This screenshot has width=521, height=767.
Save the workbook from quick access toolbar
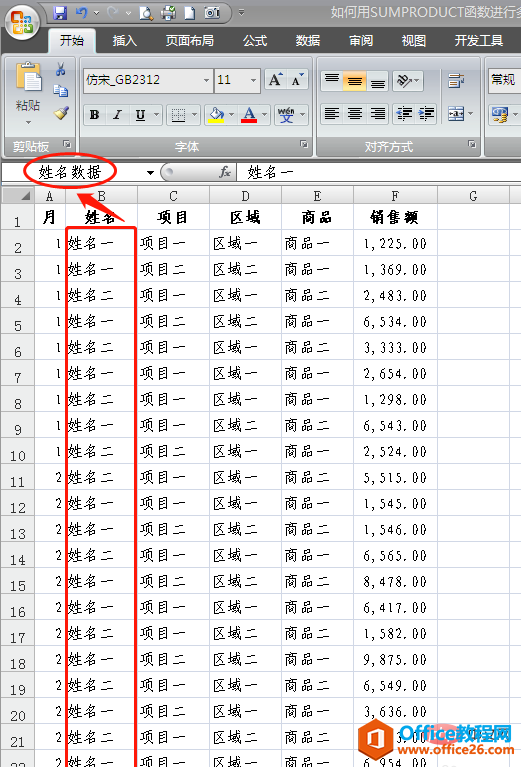pos(60,13)
